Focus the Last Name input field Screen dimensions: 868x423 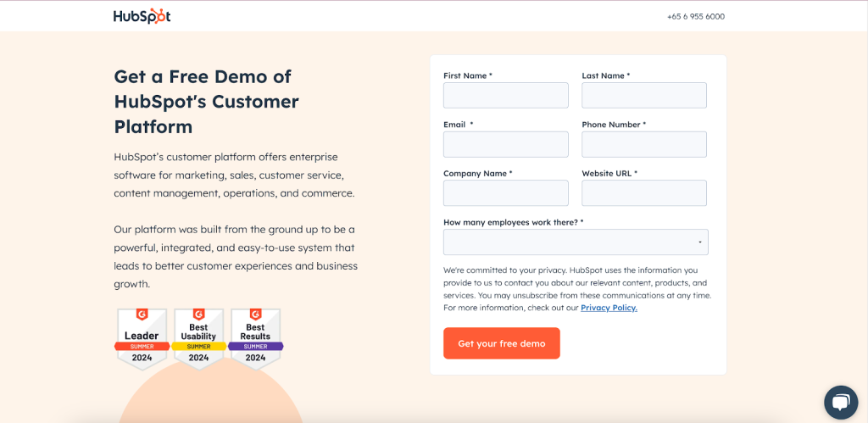pos(643,95)
